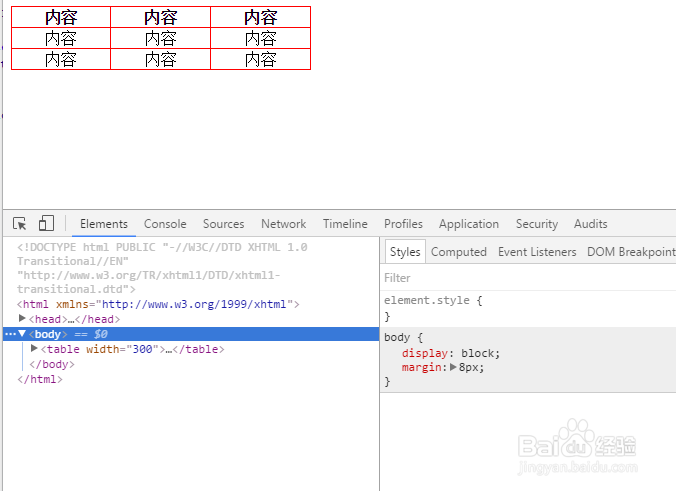Select the closing body tag row
The height and width of the screenshot is (491, 676).
(52, 364)
